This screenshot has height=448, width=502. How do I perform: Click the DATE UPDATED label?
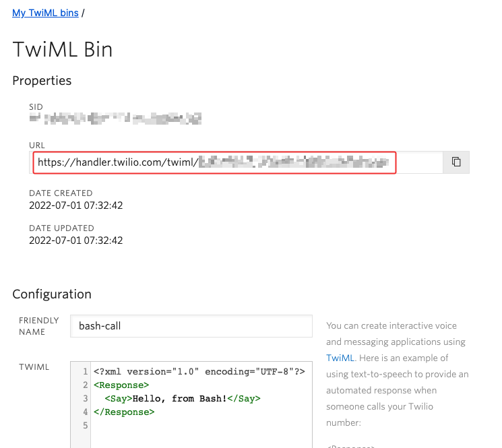point(61,228)
